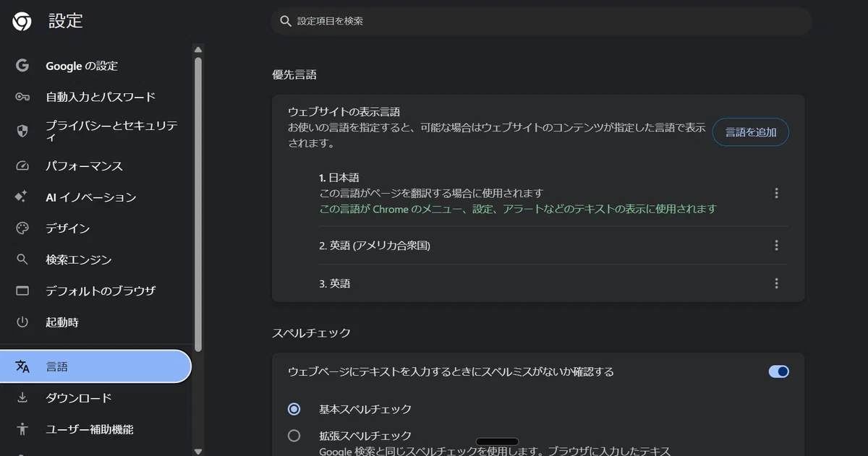Click the 2. 英語 (アメリカ合衆国) entry text
This screenshot has width=868, height=456.
pos(375,246)
